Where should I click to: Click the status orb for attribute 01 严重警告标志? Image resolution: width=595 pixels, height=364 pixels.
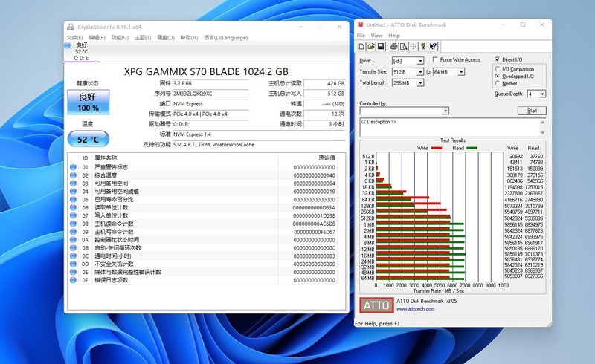(x=73, y=167)
